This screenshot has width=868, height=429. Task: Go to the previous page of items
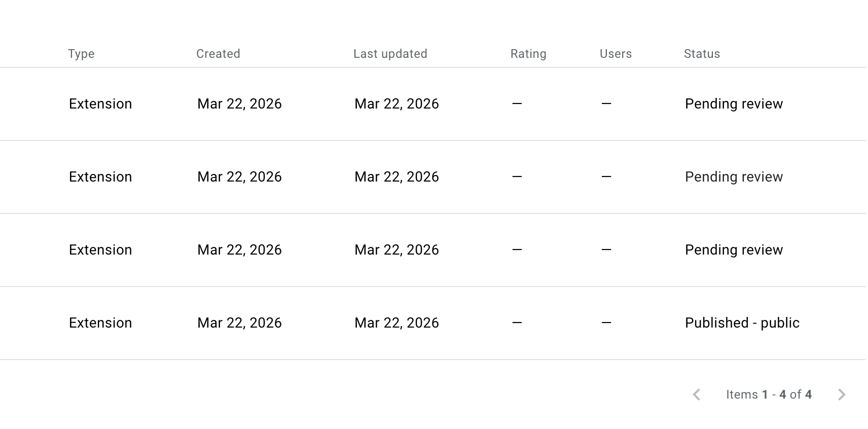(x=697, y=395)
